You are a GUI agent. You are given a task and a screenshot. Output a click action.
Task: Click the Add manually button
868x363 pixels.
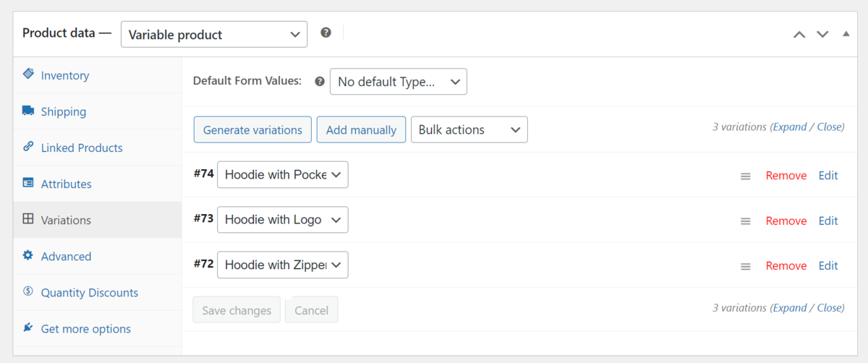[361, 129]
